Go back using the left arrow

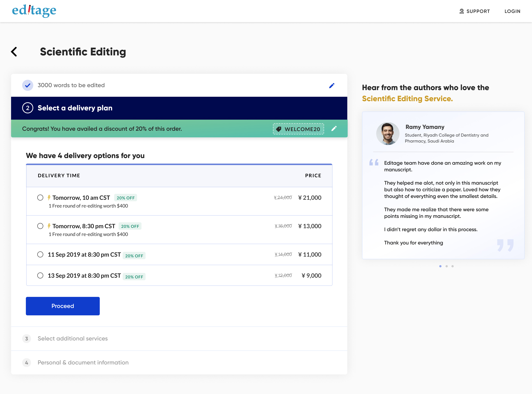point(14,52)
